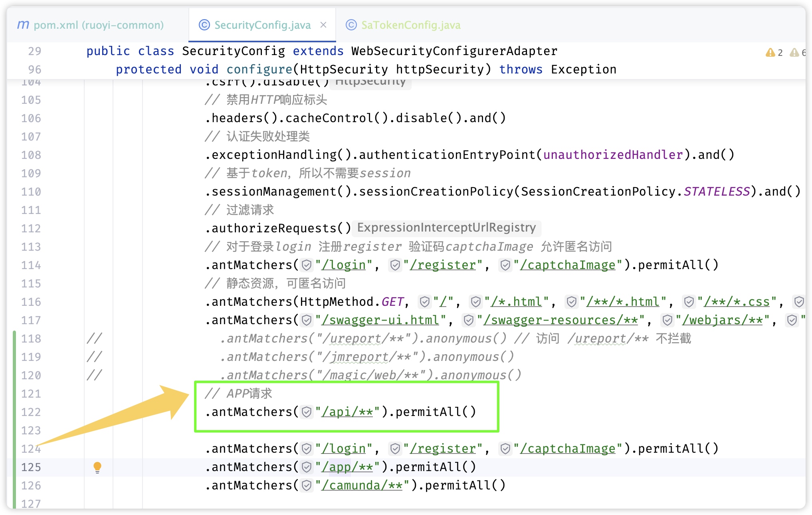Click the shield icon before "/app/**"

coord(307,467)
